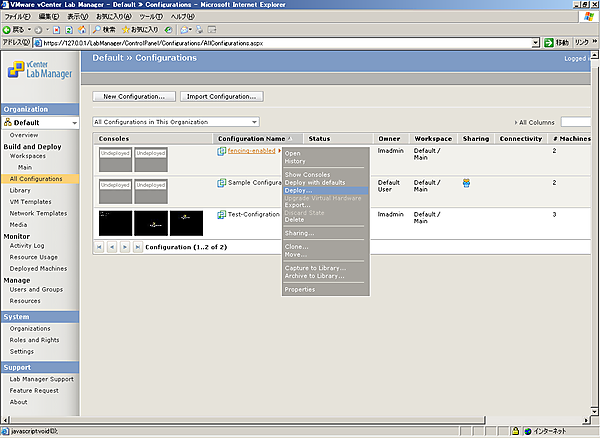Select Deploy... from the context menu
This screenshot has width=600, height=438.
pyautogui.click(x=298, y=190)
